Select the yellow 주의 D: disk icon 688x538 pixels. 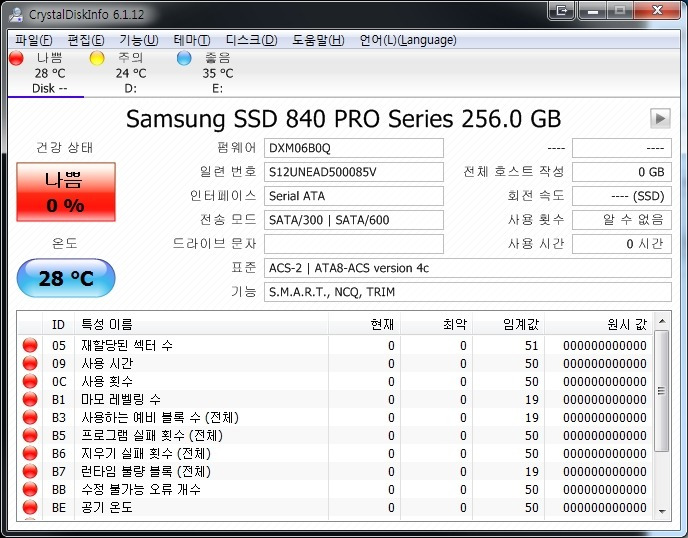pos(97,58)
